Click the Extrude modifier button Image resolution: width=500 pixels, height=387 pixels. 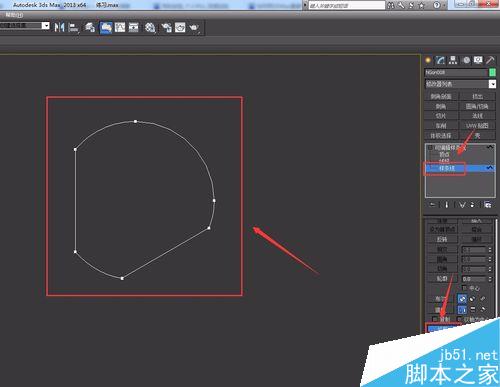(477, 97)
